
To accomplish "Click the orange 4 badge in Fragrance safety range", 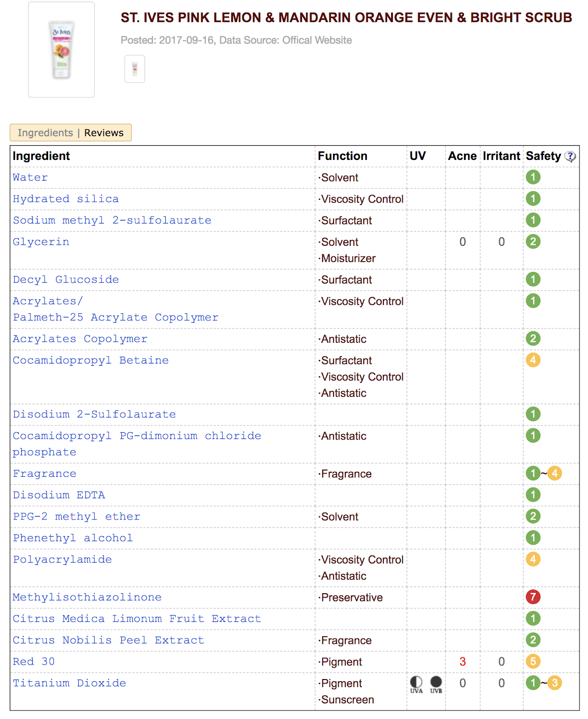I will click(x=555, y=473).
